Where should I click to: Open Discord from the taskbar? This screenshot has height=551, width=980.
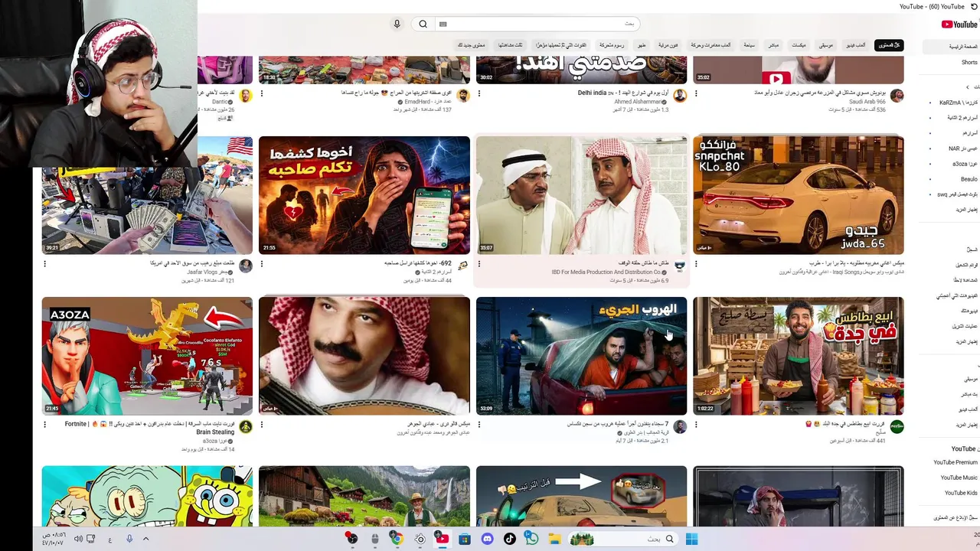coord(487,539)
